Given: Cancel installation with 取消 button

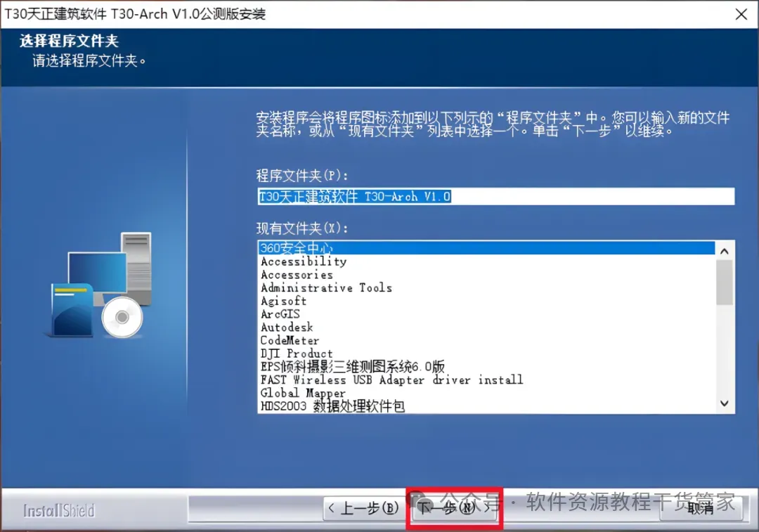Looking at the screenshot, I should [700, 508].
